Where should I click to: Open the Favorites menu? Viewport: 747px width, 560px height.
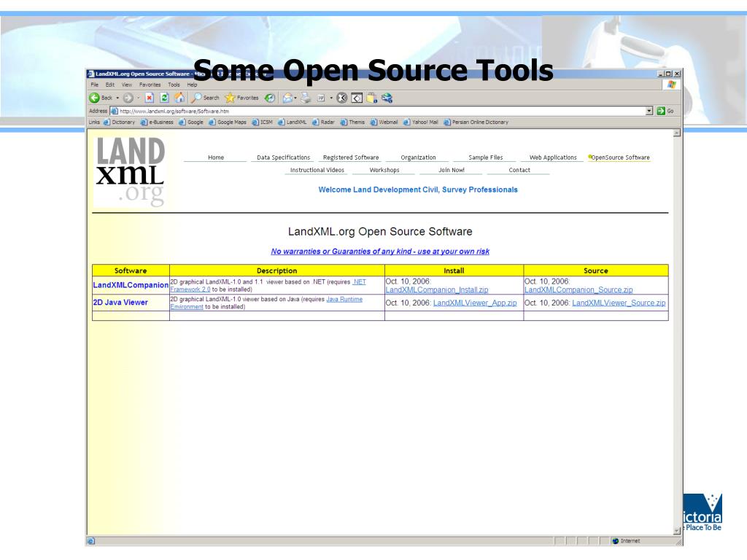(150, 85)
